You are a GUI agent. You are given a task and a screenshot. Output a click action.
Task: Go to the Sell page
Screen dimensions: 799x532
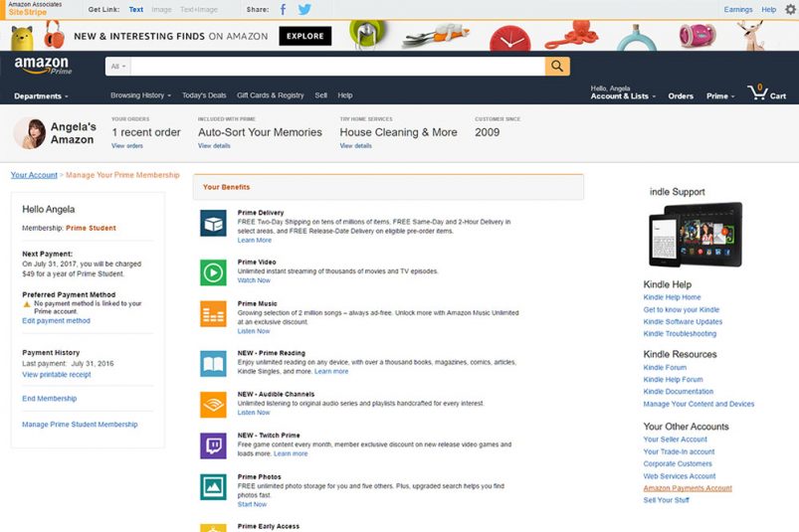click(x=321, y=95)
